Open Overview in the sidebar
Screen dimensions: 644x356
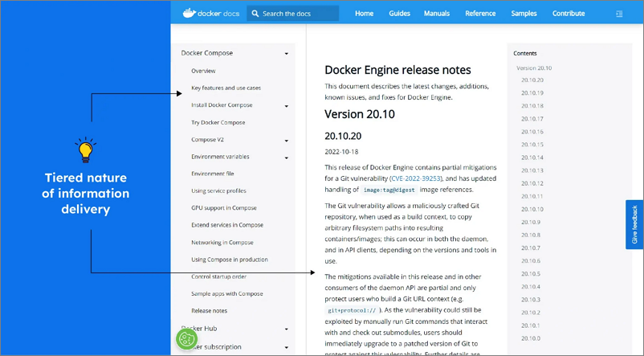coord(203,71)
